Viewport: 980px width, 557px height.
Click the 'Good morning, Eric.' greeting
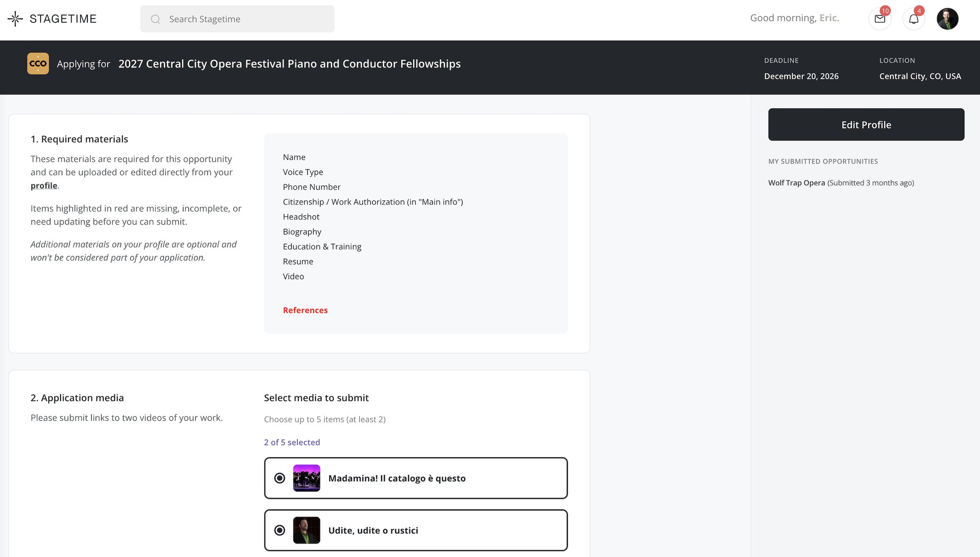pyautogui.click(x=794, y=18)
